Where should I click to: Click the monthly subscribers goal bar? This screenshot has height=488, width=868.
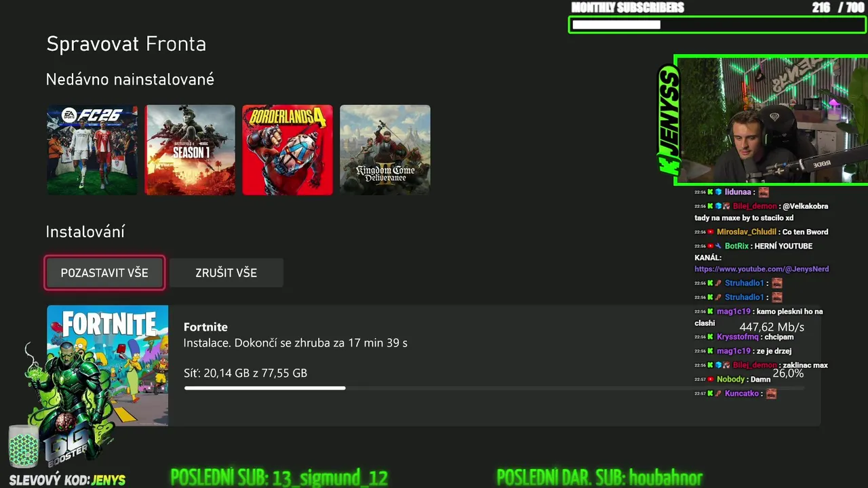pos(717,25)
